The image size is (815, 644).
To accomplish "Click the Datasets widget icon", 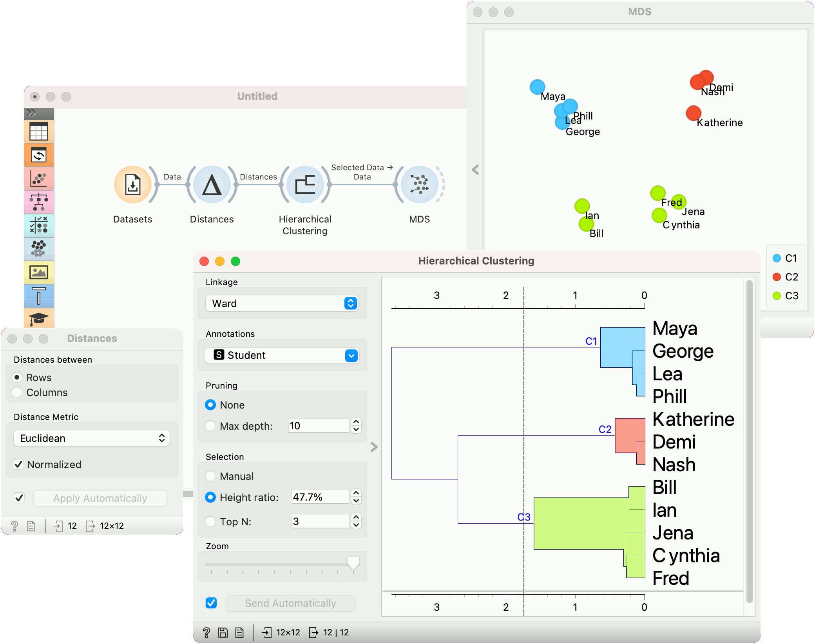I will pyautogui.click(x=133, y=185).
